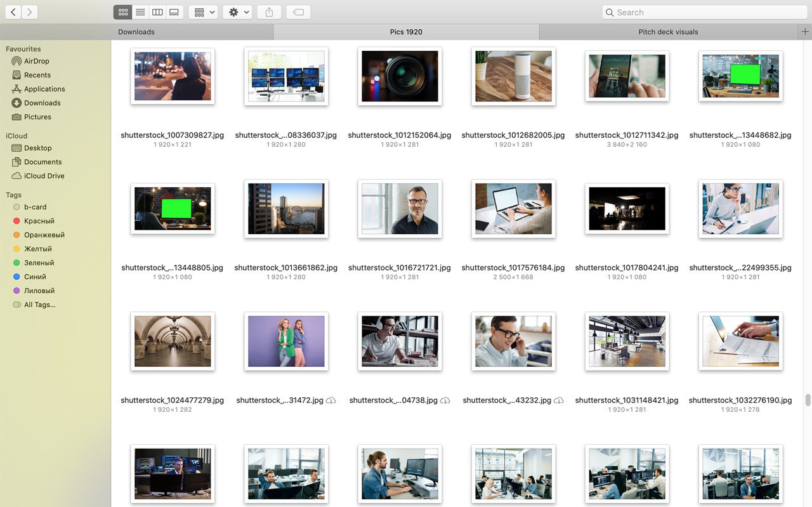Open the gear Action dropdown menu
Screen dimensions: 812x507
coord(238,12)
